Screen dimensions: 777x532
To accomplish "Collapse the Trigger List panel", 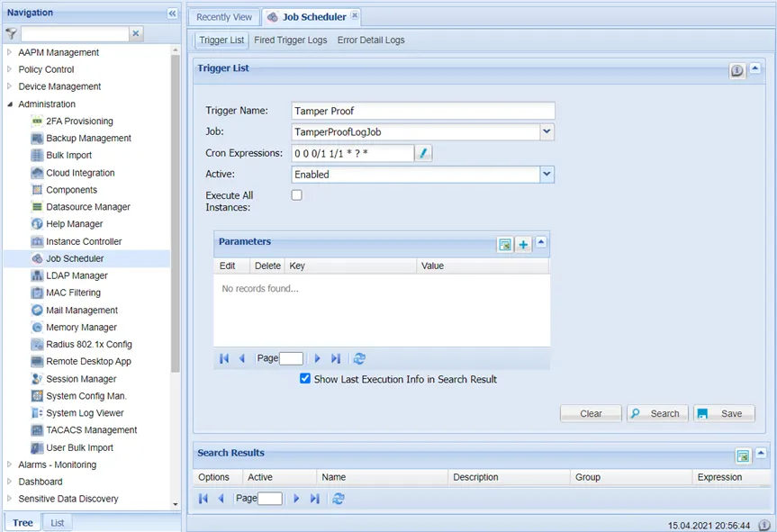I will (x=754, y=68).
